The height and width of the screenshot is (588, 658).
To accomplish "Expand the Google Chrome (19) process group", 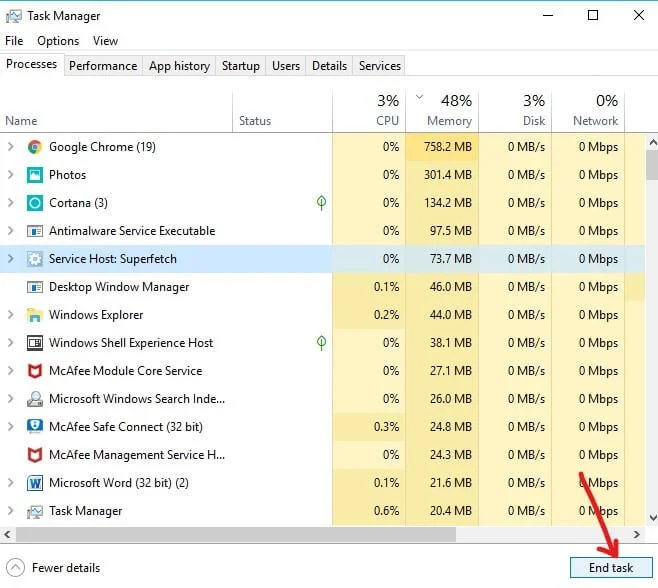I will click(x=11, y=147).
